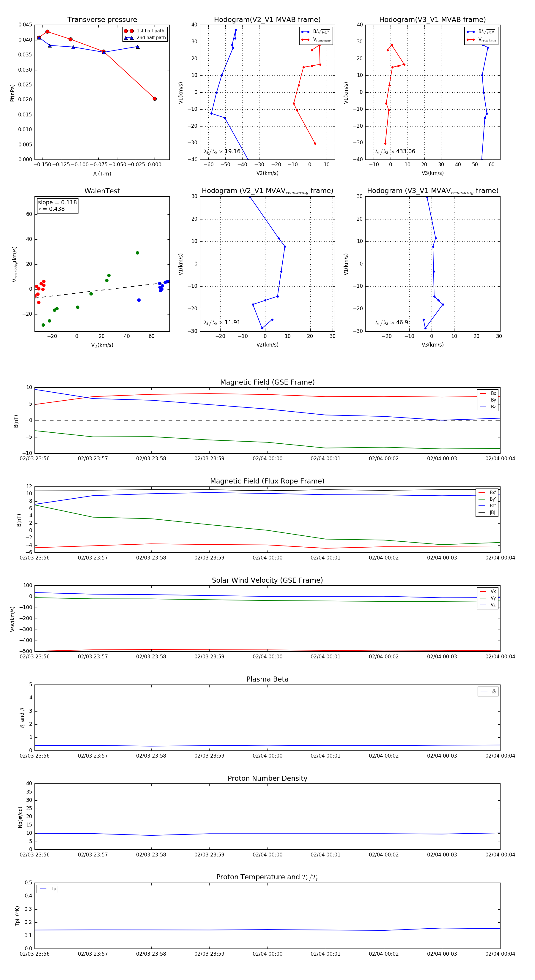
Task: Select the "|B|" legend entry in flux rope plot
Action: click(x=487, y=513)
